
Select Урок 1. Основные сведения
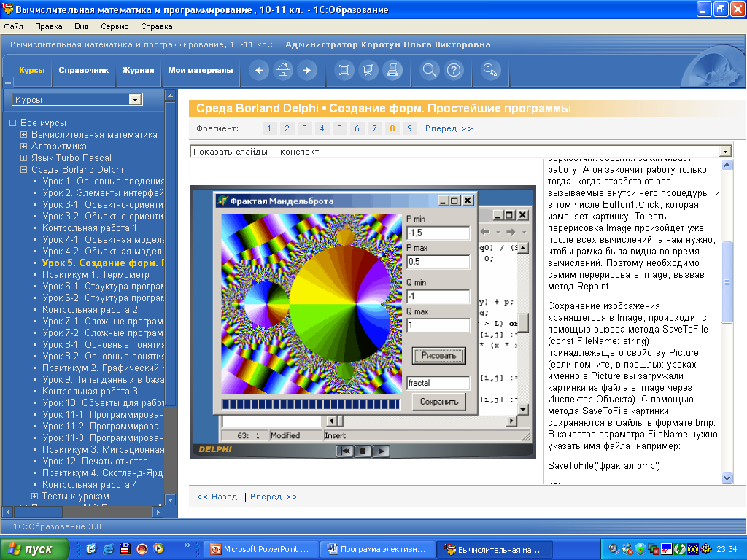[x=103, y=181]
